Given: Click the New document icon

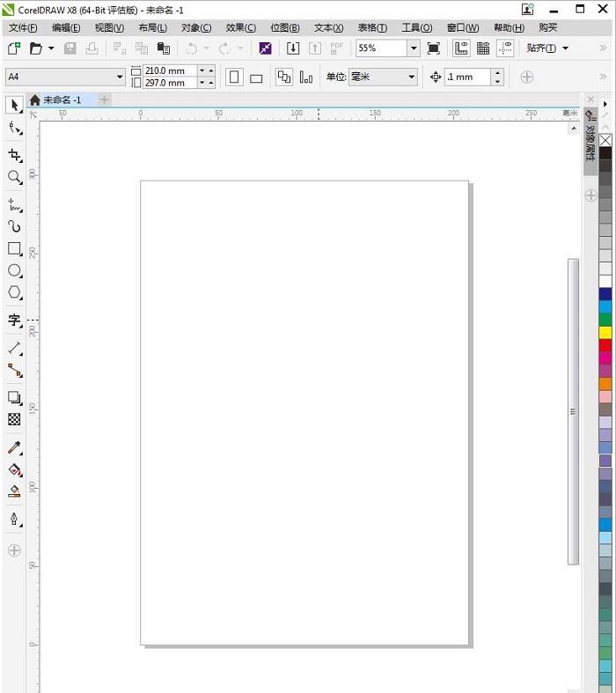Looking at the screenshot, I should pos(14,48).
